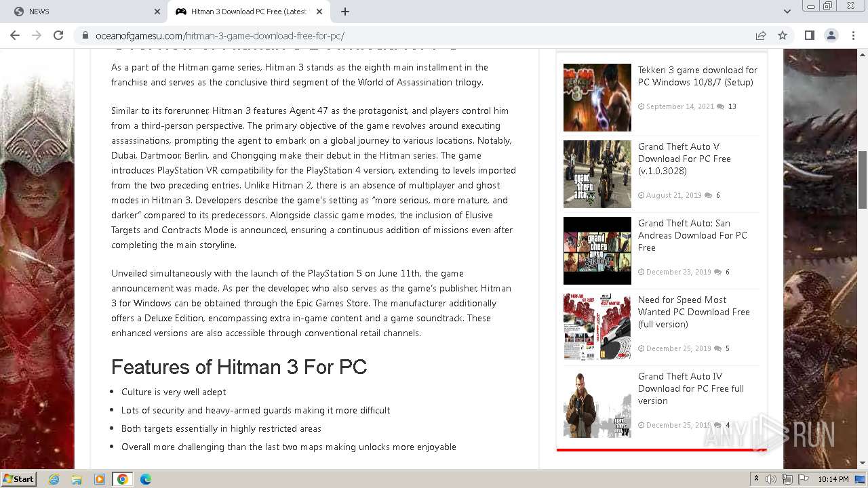Open Need for Speed Most Wanted link
The image size is (868, 488).
[694, 312]
